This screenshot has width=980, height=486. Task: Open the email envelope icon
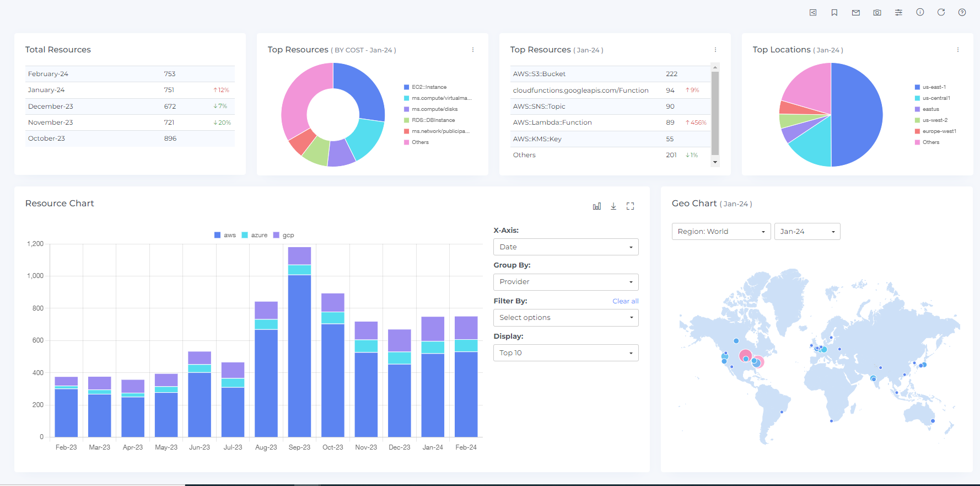point(856,12)
